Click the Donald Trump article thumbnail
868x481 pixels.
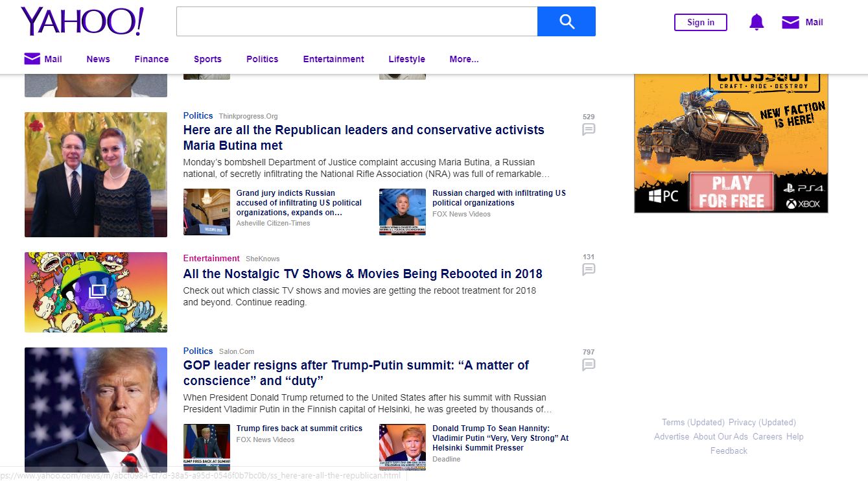(x=96, y=410)
